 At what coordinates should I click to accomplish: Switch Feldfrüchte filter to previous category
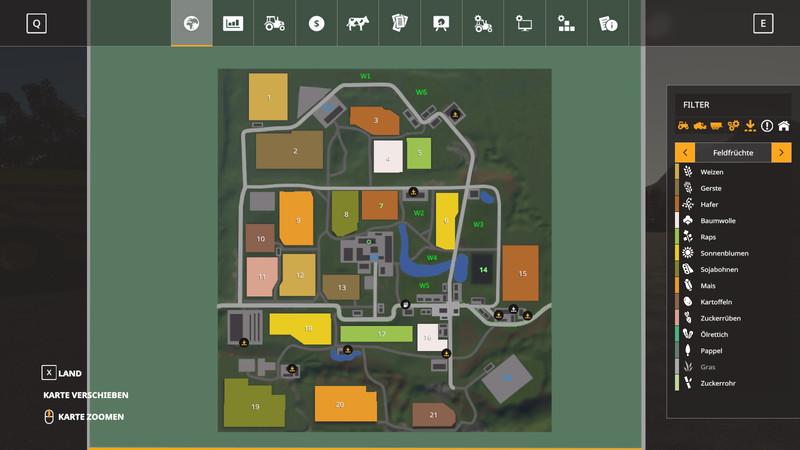tap(685, 152)
